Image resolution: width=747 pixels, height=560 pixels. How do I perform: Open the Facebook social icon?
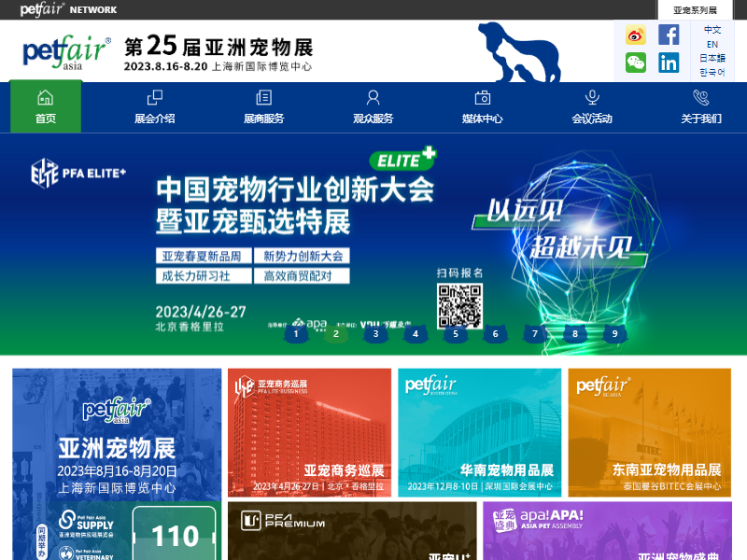click(669, 35)
